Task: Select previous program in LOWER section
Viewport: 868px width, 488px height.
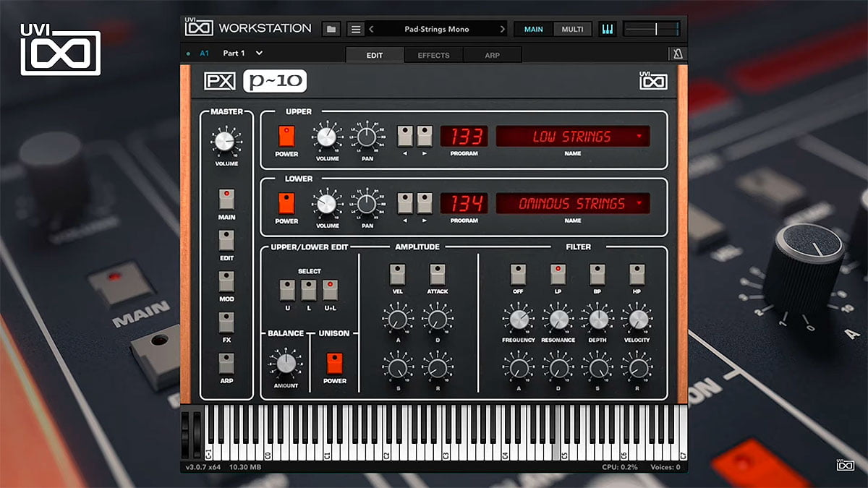Action: [x=404, y=203]
